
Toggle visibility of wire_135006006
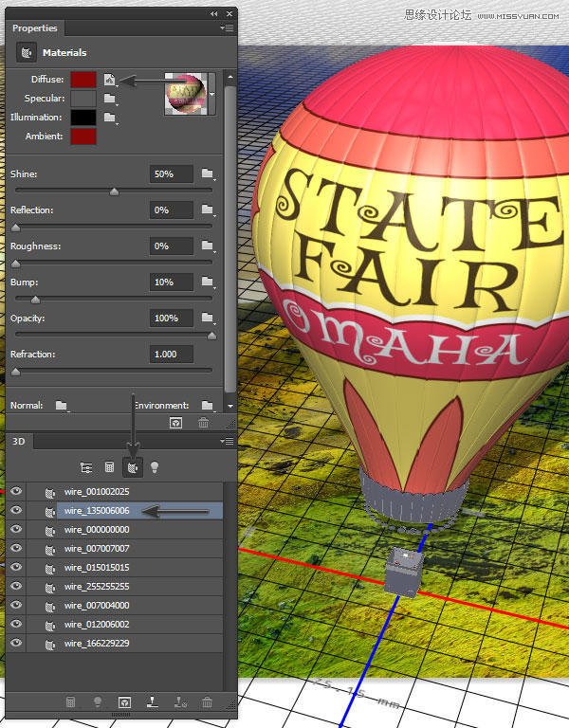16,510
